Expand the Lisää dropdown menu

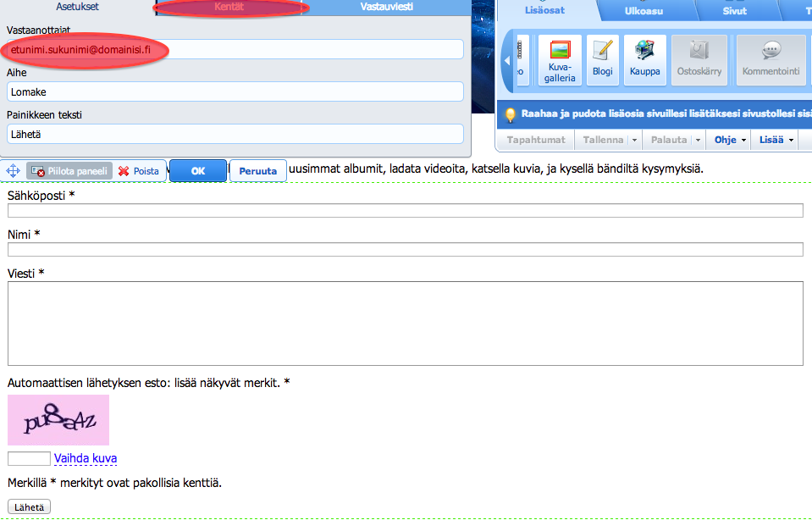pyautogui.click(x=776, y=140)
